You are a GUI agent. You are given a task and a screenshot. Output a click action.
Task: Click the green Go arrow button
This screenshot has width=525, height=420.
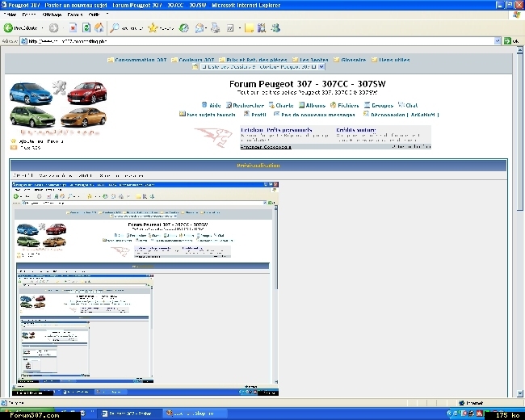pos(507,41)
